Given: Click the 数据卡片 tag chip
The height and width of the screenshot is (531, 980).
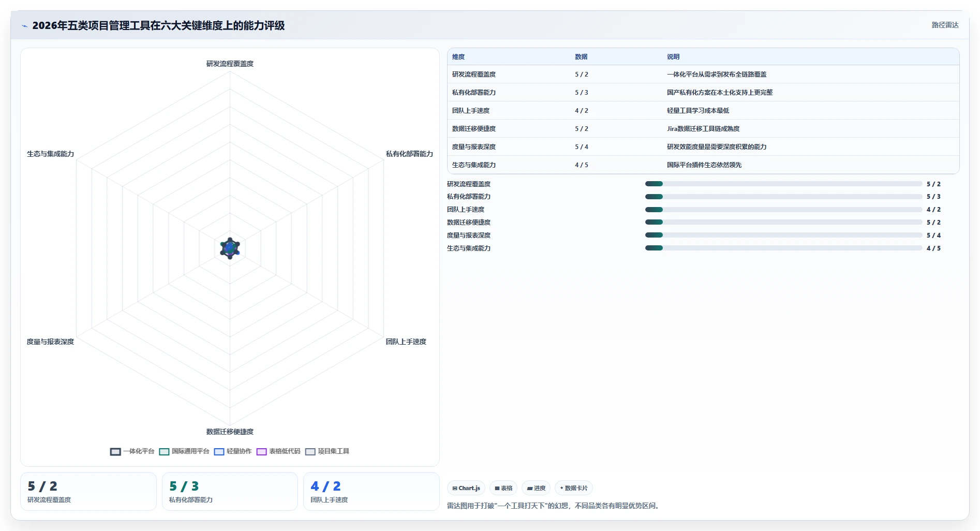Looking at the screenshot, I should click(574, 488).
